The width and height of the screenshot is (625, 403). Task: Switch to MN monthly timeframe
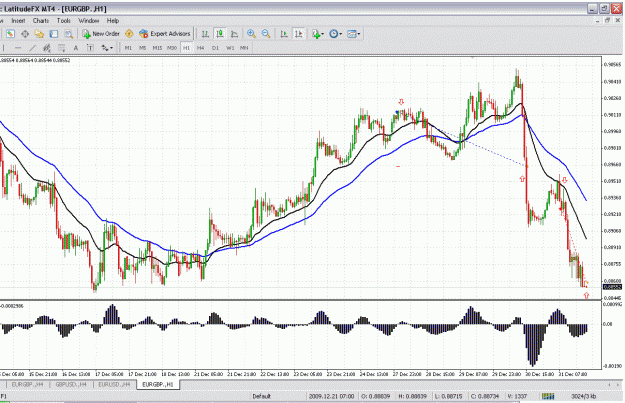coord(244,48)
